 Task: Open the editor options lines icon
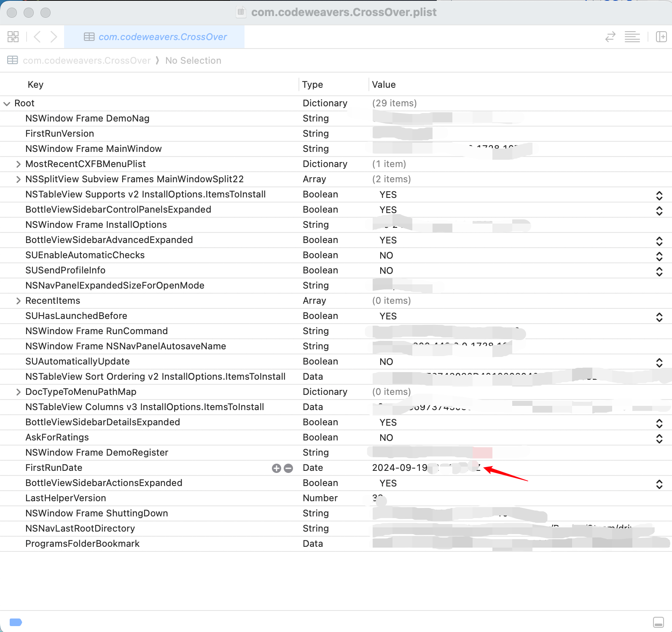632,37
